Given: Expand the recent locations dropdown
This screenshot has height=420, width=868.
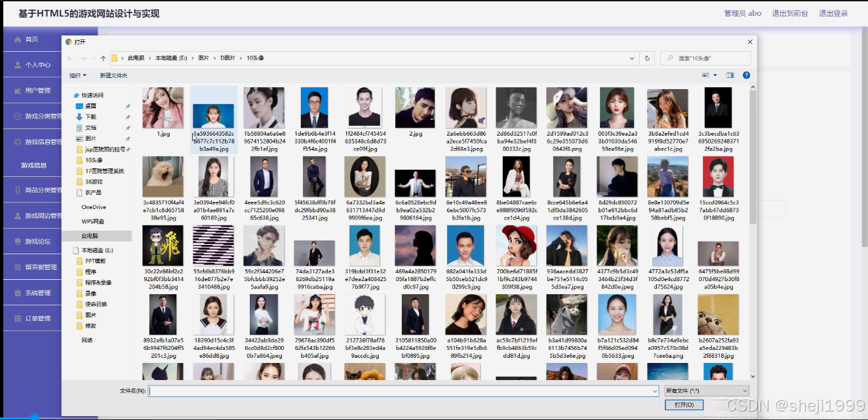Looking at the screenshot, I should (x=94, y=58).
